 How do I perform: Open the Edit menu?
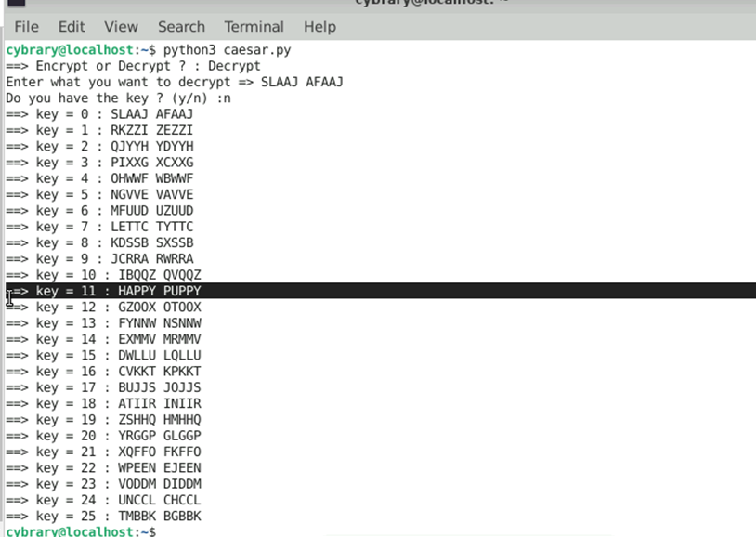71,27
